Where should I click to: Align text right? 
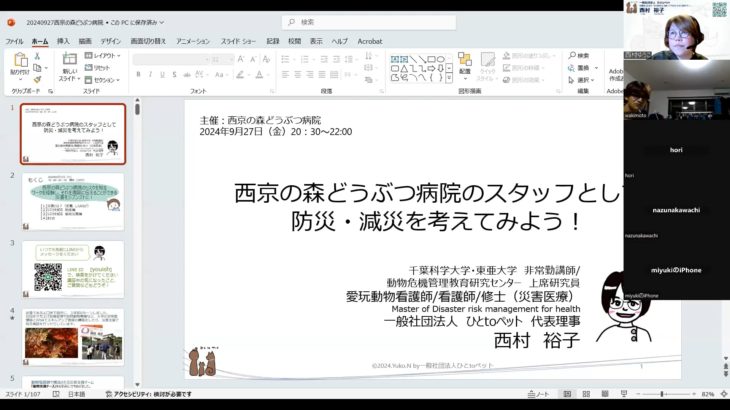310,74
